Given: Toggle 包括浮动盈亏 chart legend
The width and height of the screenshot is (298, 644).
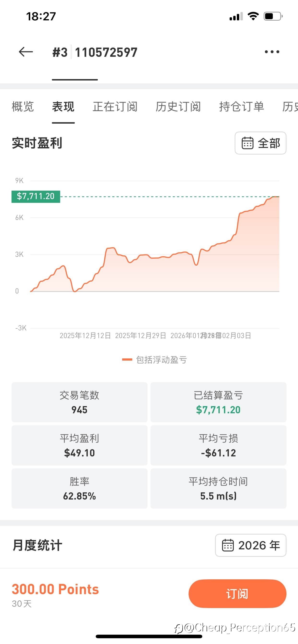Looking at the screenshot, I should 155,360.
